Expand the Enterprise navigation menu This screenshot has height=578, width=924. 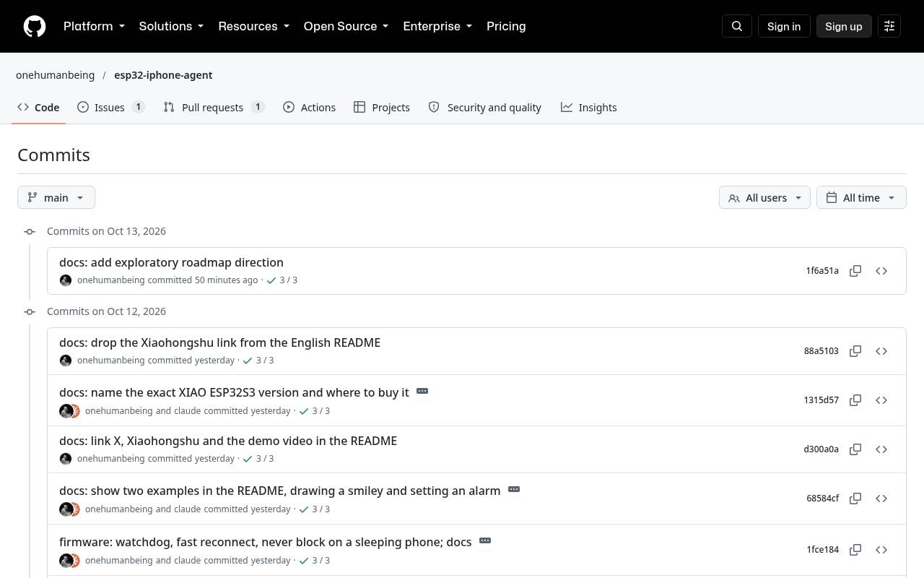click(x=437, y=26)
